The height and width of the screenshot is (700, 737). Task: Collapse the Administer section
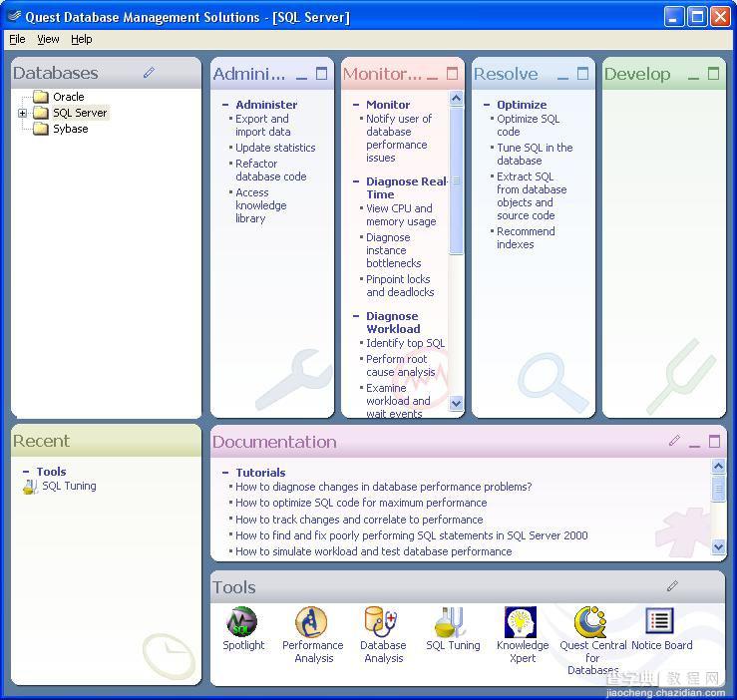(225, 105)
